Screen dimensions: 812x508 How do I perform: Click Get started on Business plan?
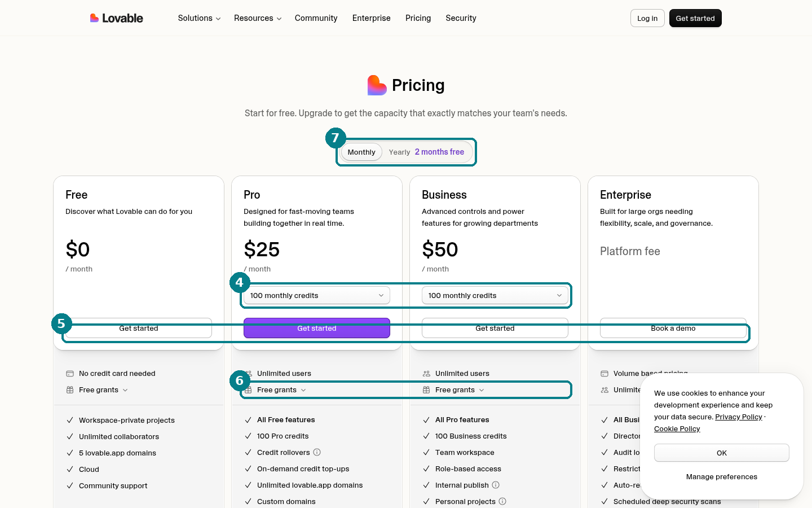[x=495, y=328]
